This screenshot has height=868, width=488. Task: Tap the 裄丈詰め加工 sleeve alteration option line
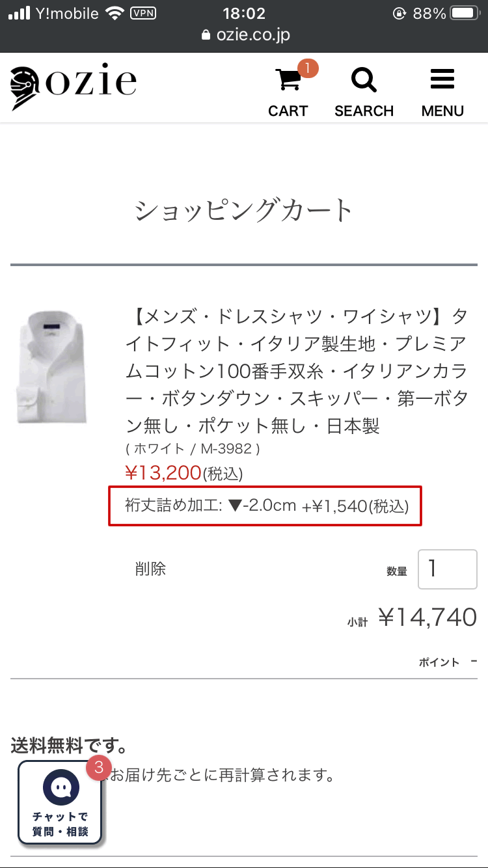click(265, 506)
